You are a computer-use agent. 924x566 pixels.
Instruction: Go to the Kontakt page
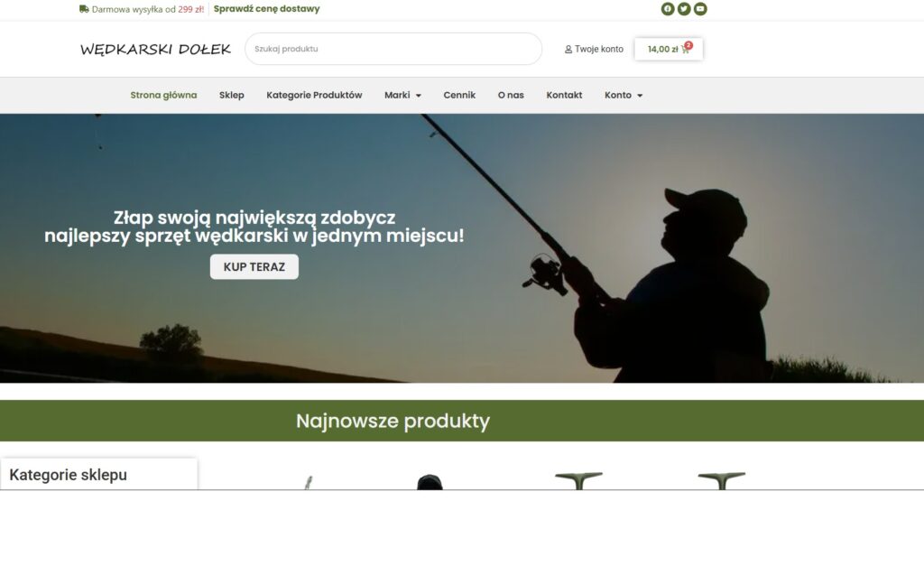pos(564,95)
